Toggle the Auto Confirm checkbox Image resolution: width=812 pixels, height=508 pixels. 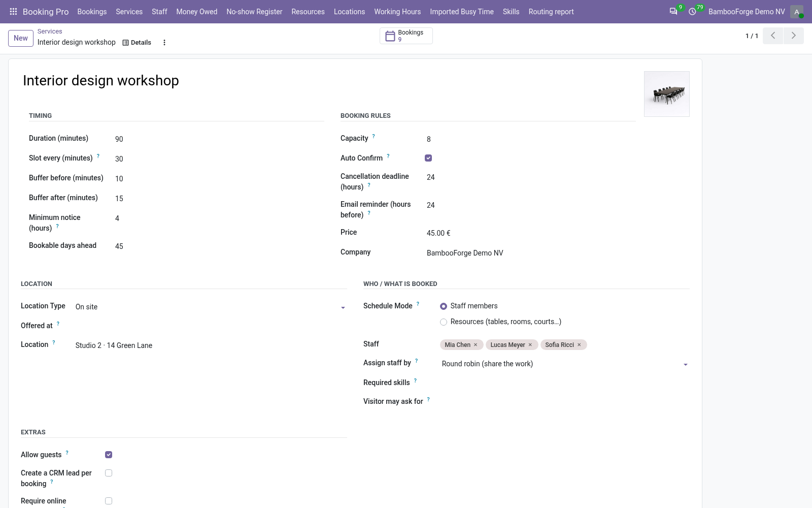[x=428, y=158]
